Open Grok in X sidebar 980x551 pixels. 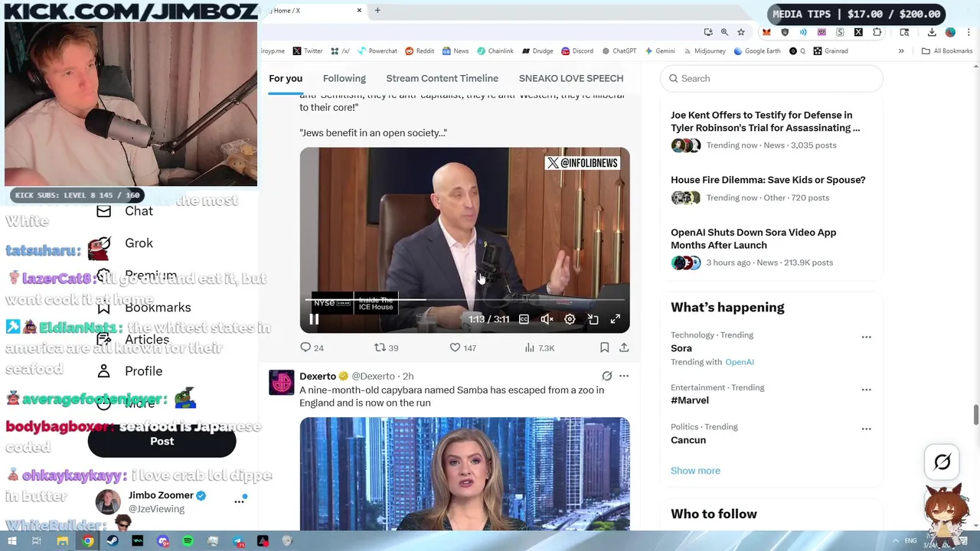tap(125, 243)
